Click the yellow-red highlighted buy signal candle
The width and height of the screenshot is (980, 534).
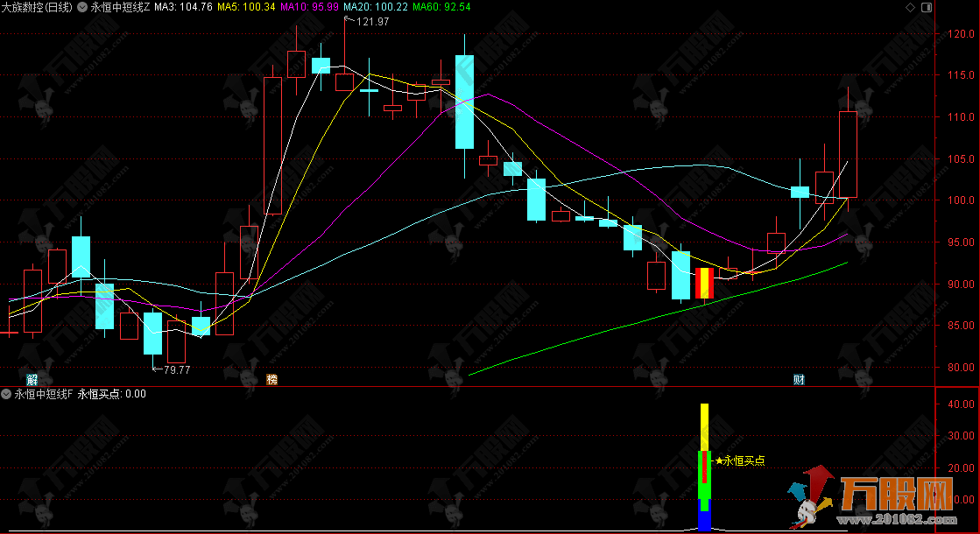(x=704, y=283)
